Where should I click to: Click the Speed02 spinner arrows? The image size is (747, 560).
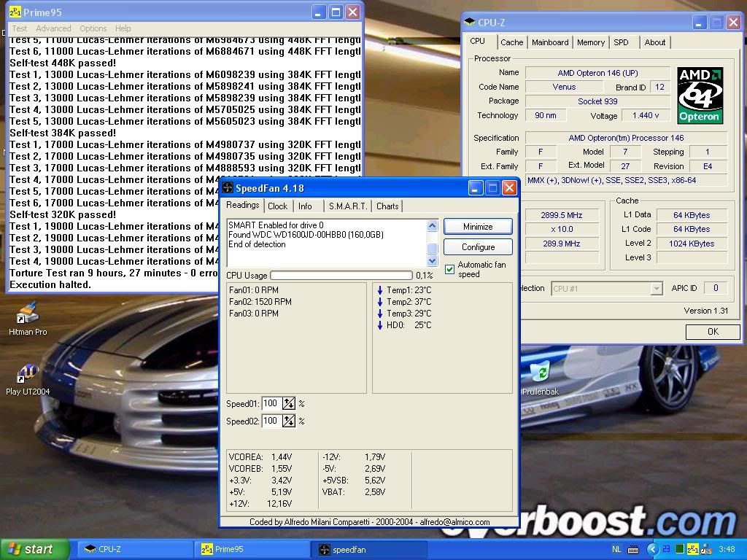(289, 421)
